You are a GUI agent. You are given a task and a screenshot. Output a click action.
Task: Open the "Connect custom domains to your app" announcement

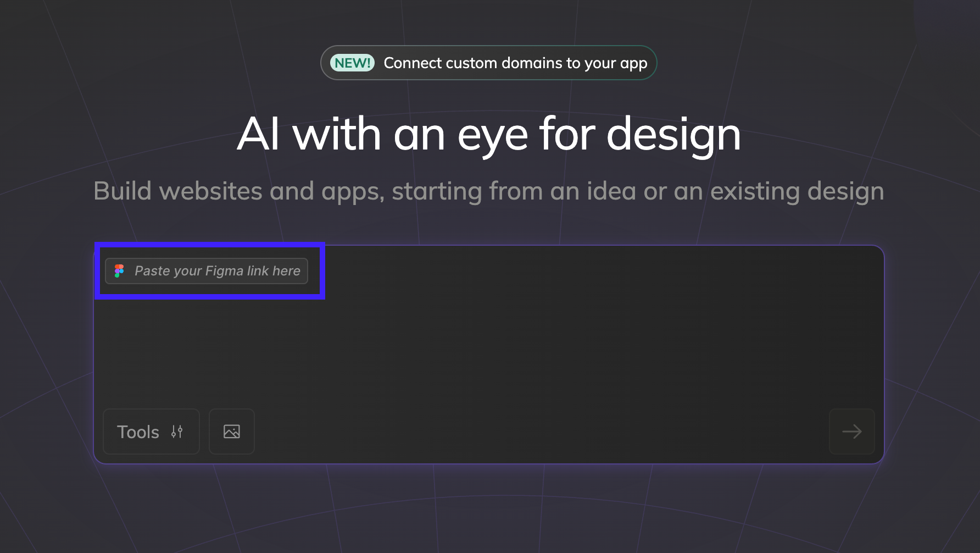515,63
